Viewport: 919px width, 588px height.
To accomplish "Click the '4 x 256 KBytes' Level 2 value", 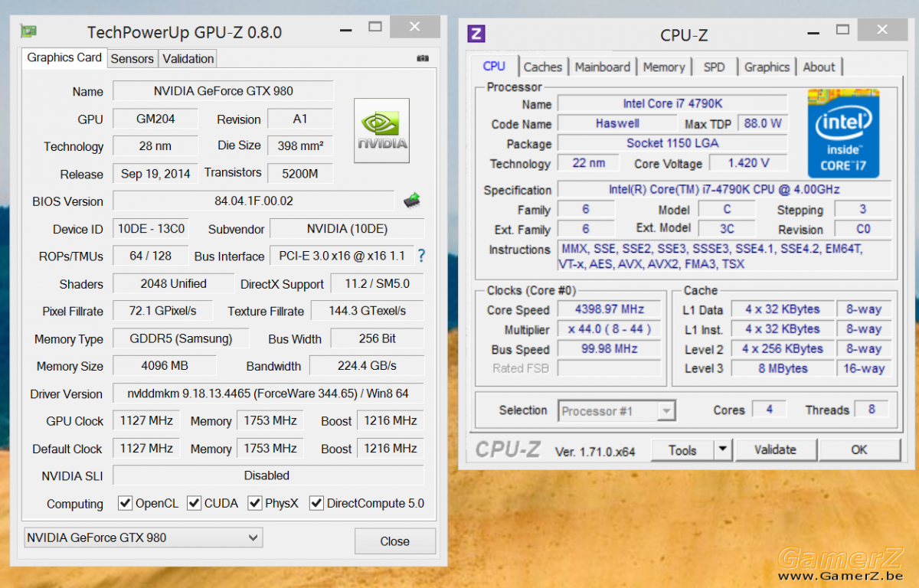I will [x=782, y=348].
